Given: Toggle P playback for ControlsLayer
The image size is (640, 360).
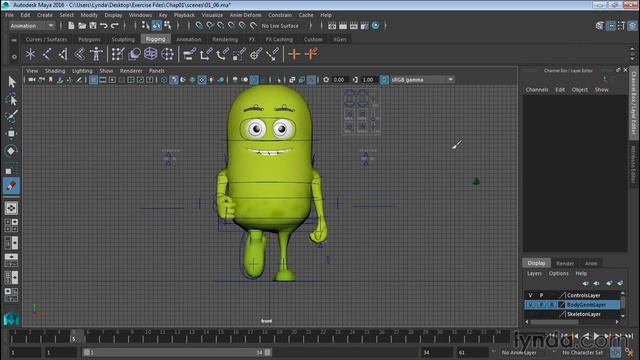Looking at the screenshot, I should point(542,295).
